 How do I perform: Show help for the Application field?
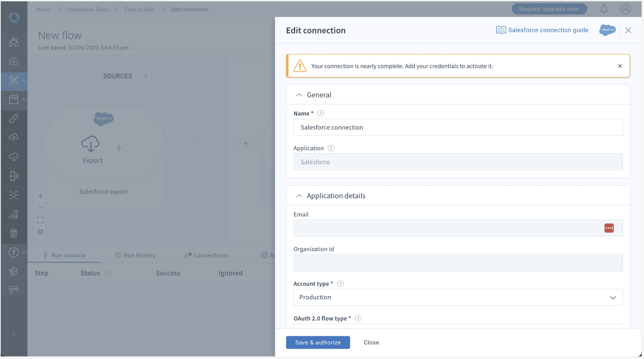[331, 148]
